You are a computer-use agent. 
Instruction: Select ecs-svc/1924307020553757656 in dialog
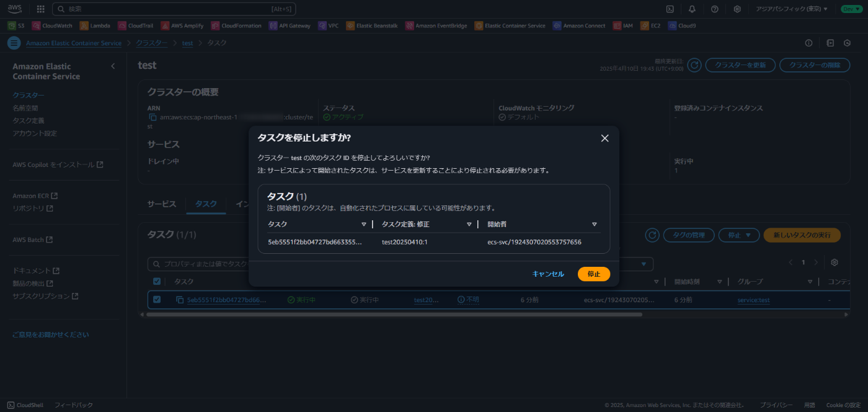[534, 242]
